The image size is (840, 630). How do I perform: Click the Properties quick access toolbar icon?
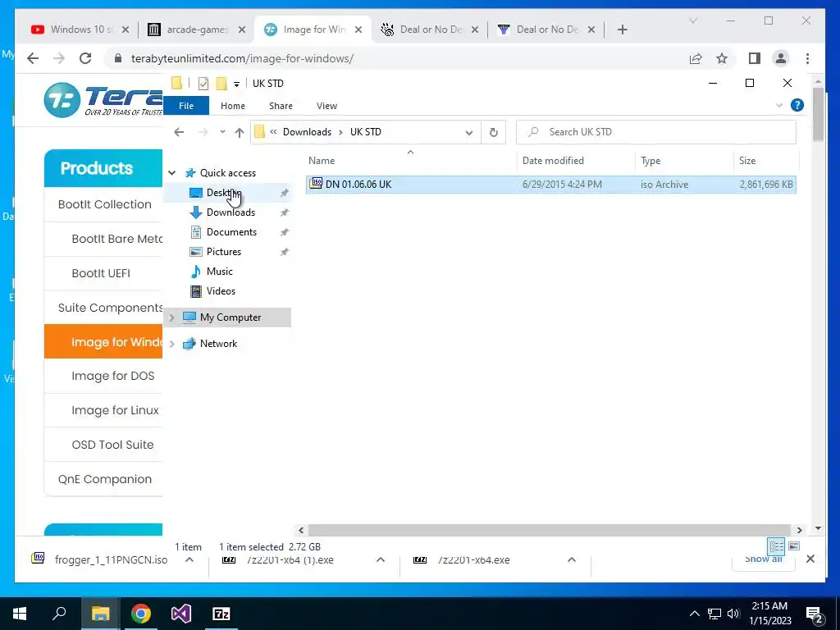[203, 84]
